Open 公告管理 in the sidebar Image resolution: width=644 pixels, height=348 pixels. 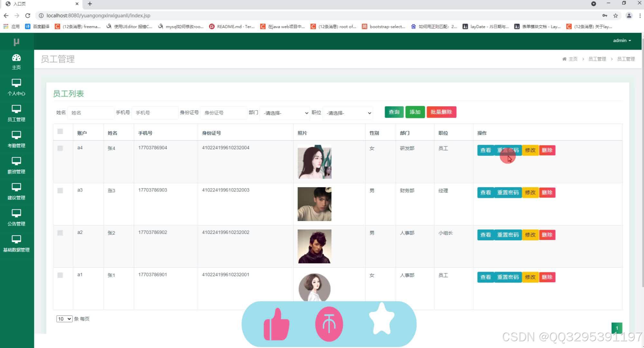pyautogui.click(x=16, y=218)
